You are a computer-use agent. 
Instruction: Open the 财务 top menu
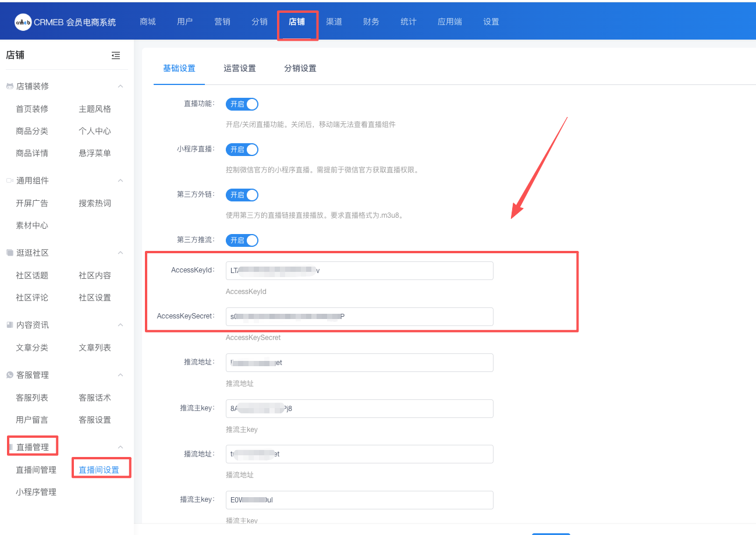(x=371, y=22)
